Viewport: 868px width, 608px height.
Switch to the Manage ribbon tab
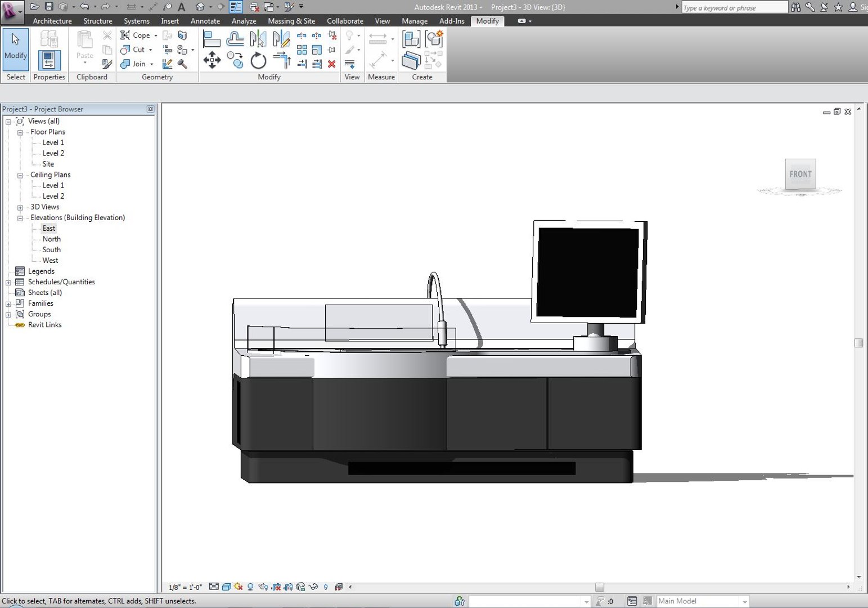point(415,21)
